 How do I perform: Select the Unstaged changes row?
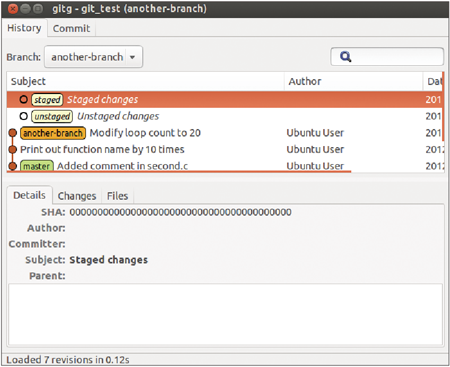[x=225, y=116]
